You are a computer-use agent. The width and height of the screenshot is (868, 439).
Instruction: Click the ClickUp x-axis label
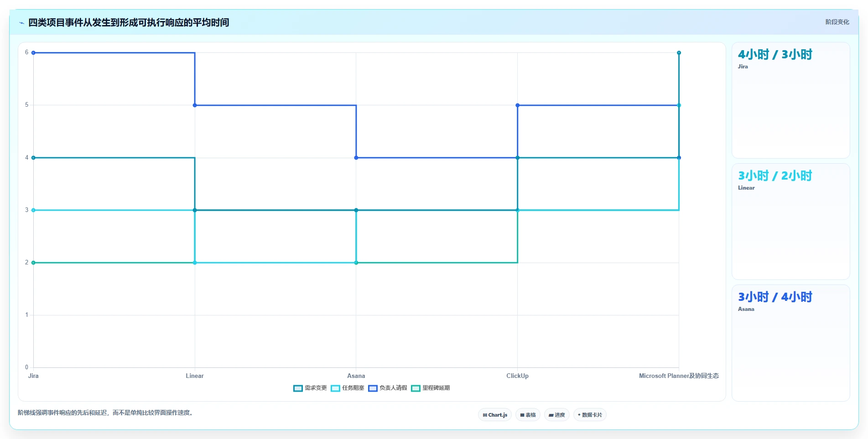tap(517, 376)
